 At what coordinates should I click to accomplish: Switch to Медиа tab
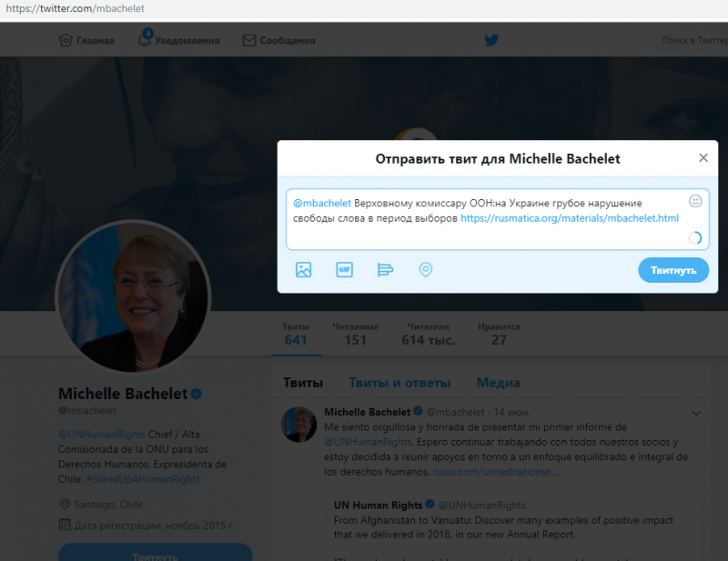tap(498, 383)
